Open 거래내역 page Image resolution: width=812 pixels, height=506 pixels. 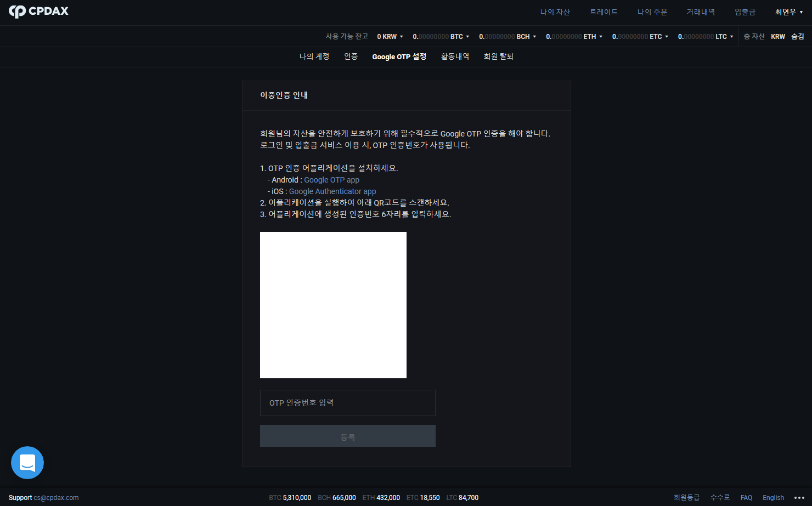coord(701,12)
